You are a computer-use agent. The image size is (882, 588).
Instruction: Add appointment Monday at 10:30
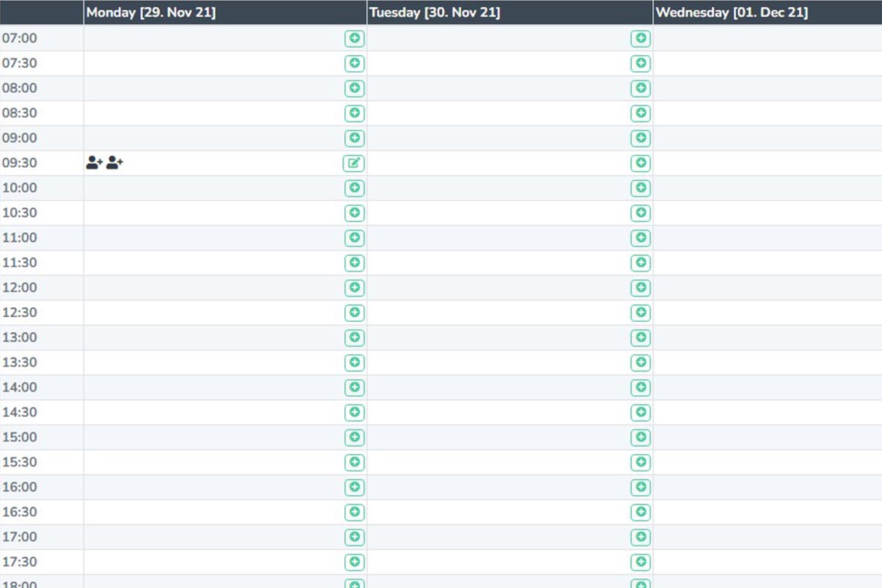[x=354, y=213]
